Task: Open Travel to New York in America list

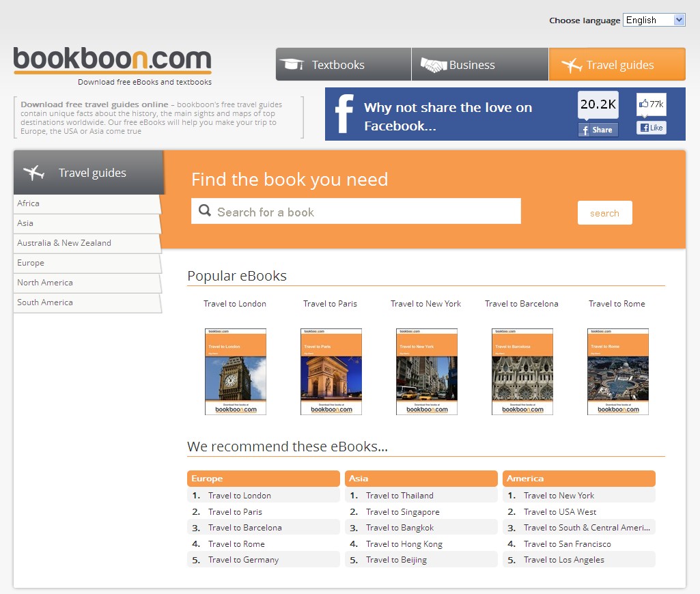Action: click(559, 496)
